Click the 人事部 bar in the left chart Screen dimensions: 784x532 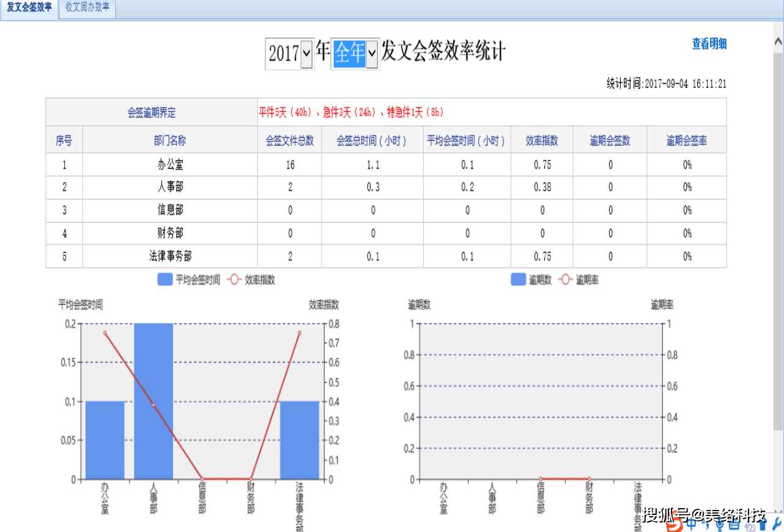153,401
